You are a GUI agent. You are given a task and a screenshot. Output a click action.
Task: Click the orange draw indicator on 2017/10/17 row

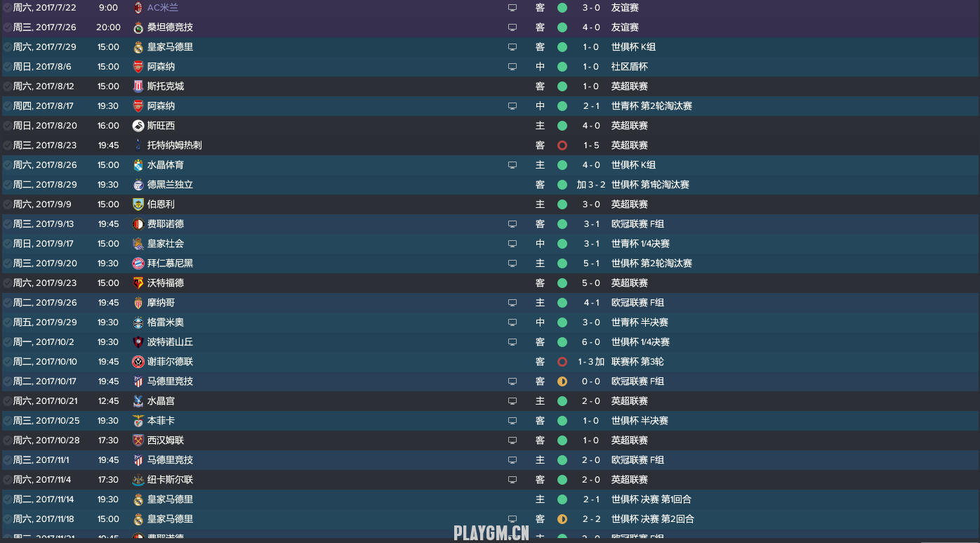click(x=562, y=381)
